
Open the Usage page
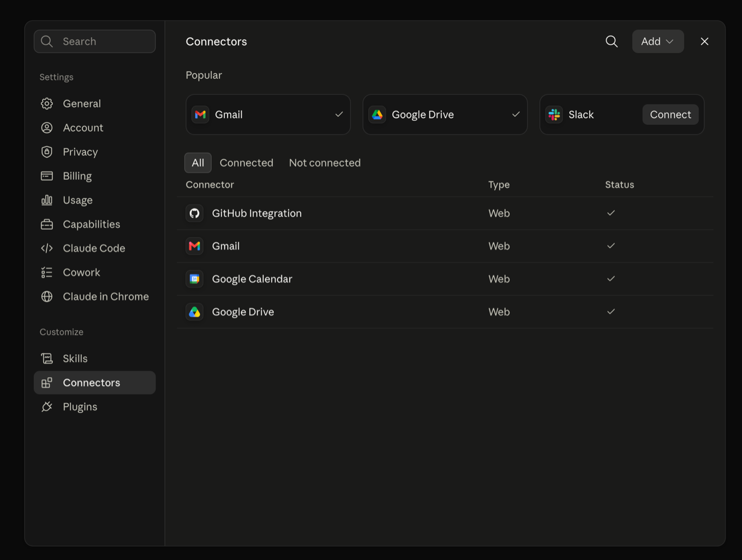click(94, 200)
